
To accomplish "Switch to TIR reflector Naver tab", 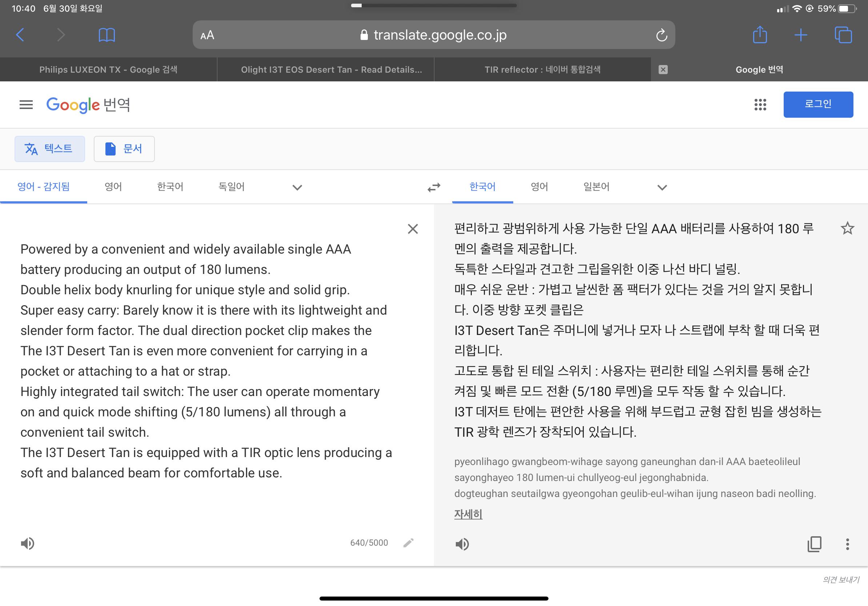I will (x=542, y=69).
